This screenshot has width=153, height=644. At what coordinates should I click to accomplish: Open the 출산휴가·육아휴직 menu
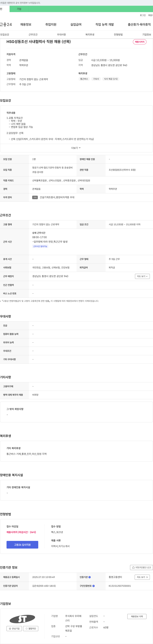[139, 24]
